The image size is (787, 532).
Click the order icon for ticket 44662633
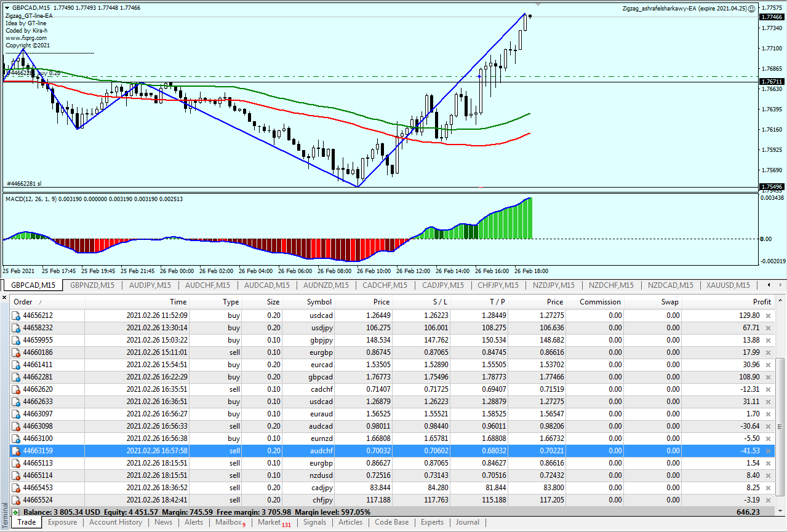[16, 402]
